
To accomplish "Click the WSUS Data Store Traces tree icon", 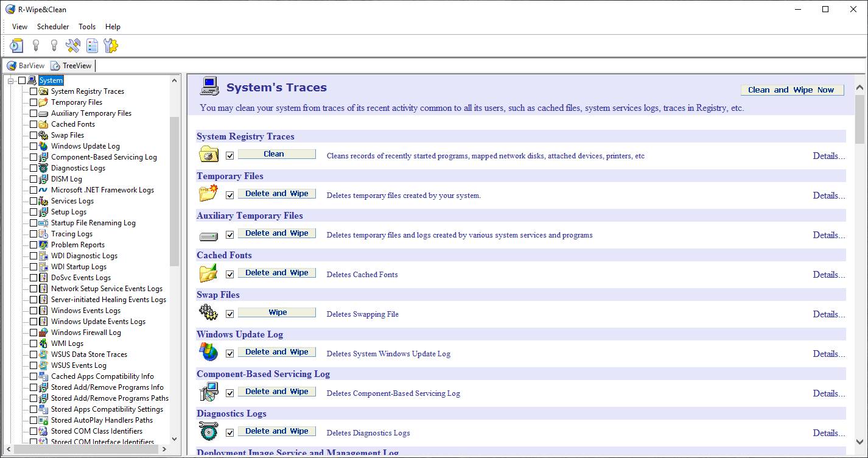I will pyautogui.click(x=43, y=354).
